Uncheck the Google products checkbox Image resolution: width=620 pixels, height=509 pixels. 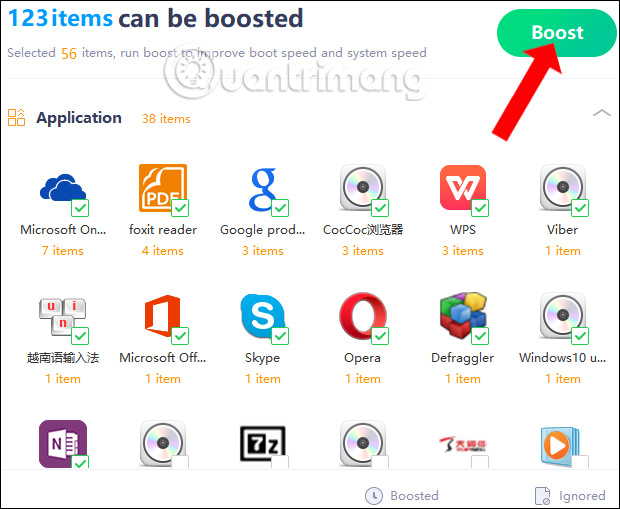280,208
